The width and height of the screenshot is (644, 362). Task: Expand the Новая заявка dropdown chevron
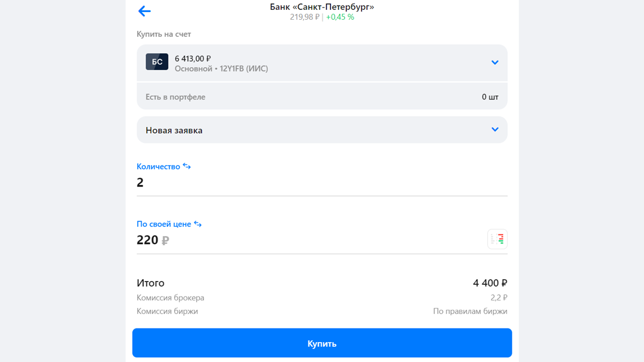tap(495, 129)
